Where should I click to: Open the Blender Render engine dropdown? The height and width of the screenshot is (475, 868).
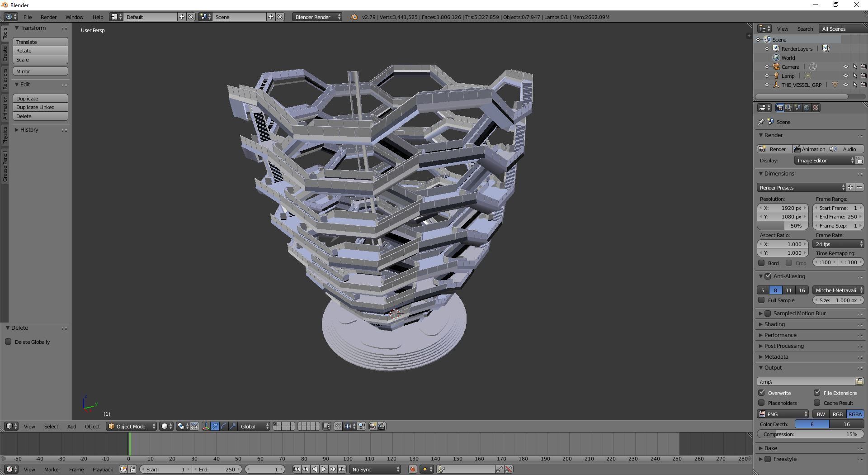click(317, 17)
